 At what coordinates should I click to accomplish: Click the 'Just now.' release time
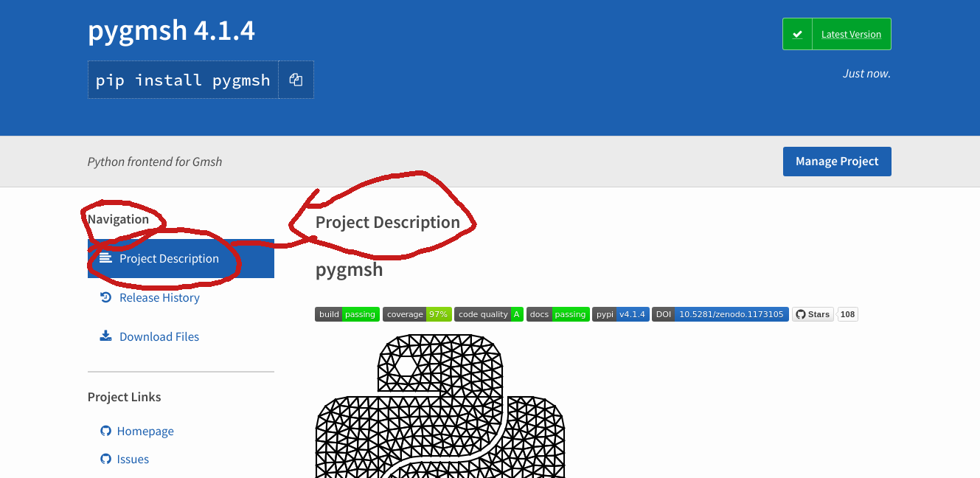(866, 74)
